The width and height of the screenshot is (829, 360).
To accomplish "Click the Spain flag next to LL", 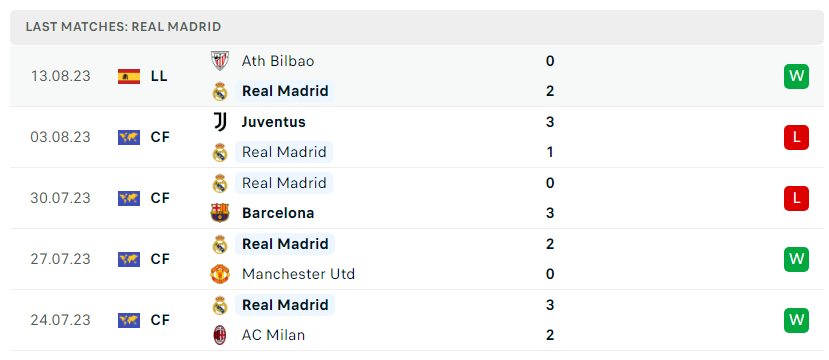I will (x=129, y=76).
